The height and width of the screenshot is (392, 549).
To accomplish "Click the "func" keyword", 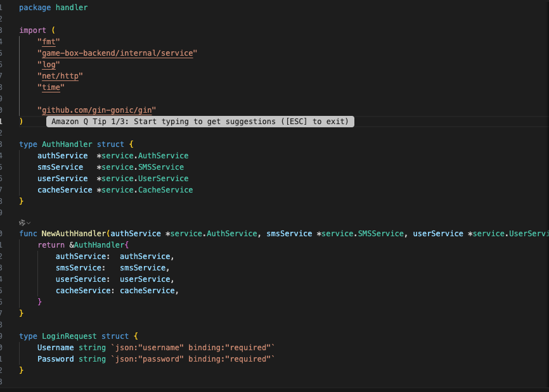I will [x=28, y=234].
